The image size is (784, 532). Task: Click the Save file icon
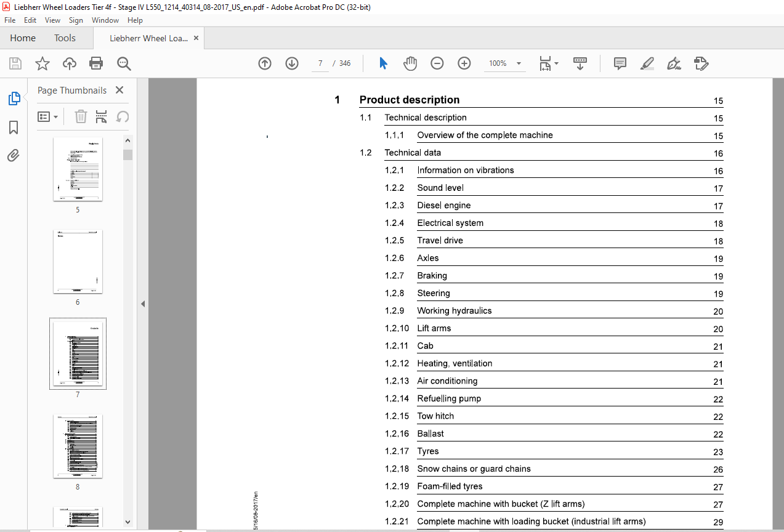[15, 63]
